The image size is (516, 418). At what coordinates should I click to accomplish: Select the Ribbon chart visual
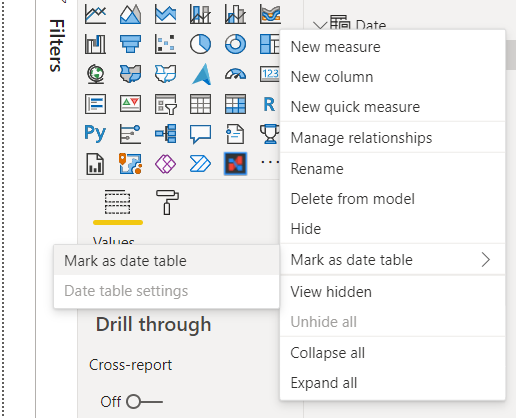[270, 14]
